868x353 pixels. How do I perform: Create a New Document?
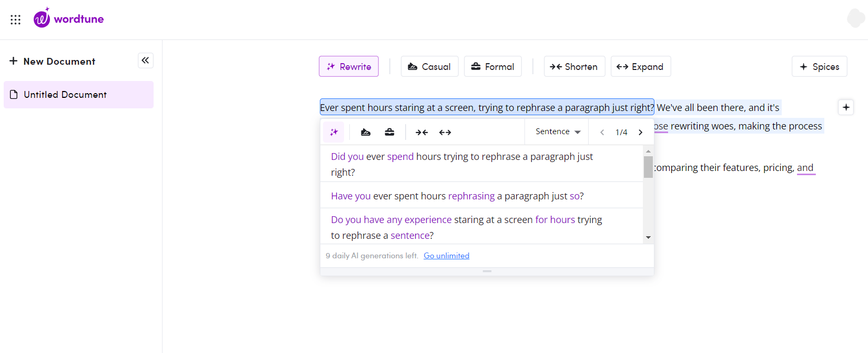tap(53, 61)
